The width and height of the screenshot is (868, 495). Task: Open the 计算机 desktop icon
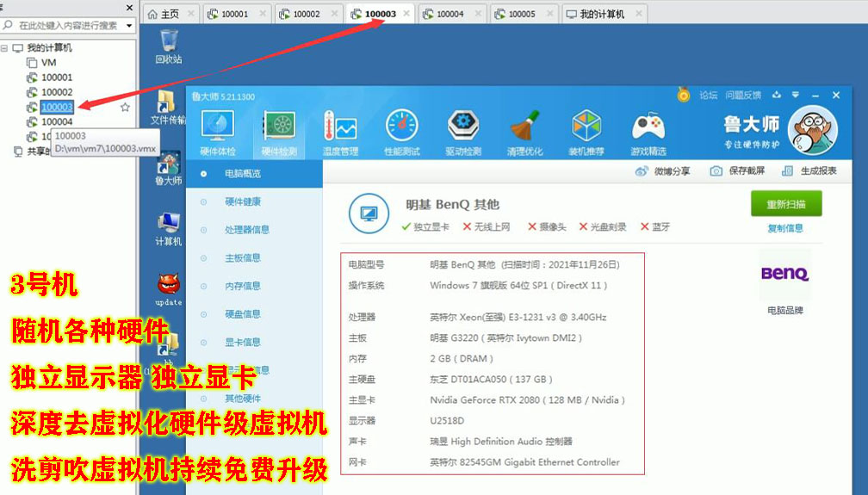(168, 229)
